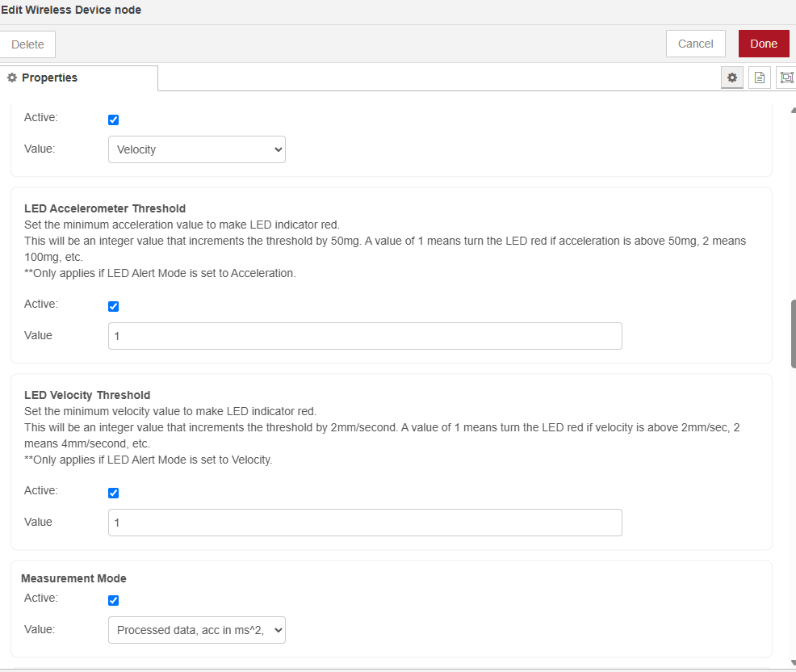Expand the Measurement Mode value dropdown
The width and height of the screenshot is (796, 672).
click(196, 630)
